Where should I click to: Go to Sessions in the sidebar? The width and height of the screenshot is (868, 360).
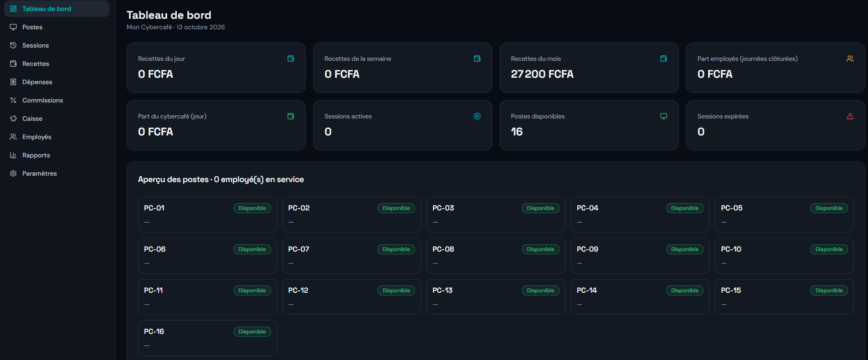pos(57,45)
